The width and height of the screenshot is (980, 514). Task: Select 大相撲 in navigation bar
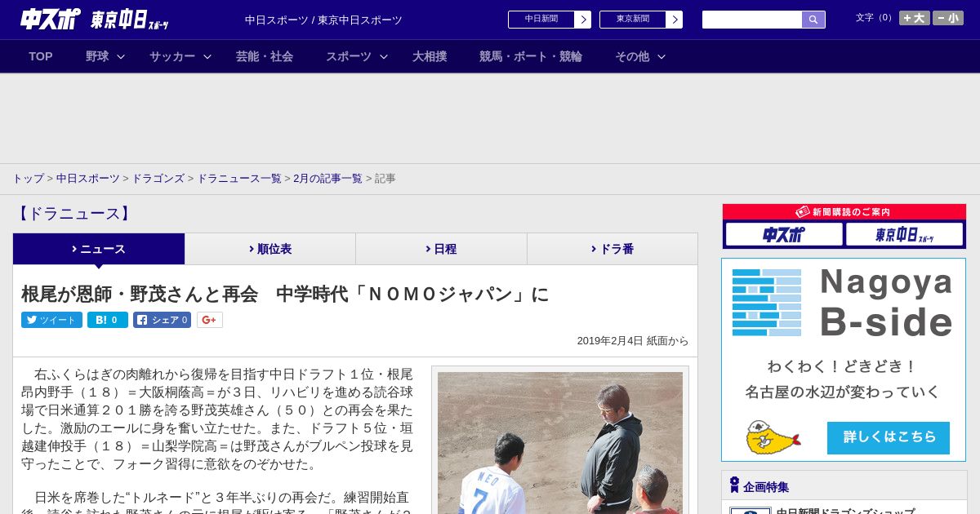pyautogui.click(x=430, y=56)
